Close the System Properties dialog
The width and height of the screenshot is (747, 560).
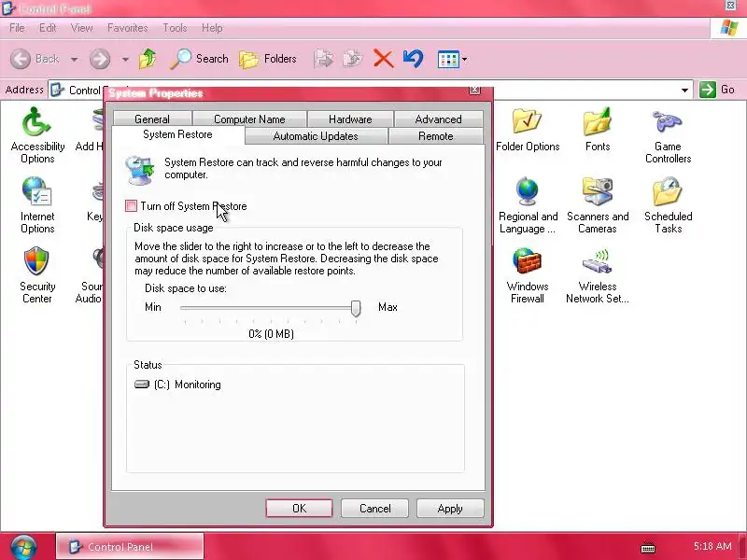click(475, 90)
